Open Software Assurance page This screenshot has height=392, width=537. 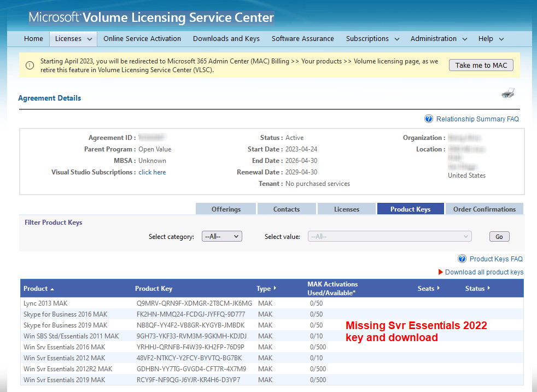pyautogui.click(x=303, y=39)
